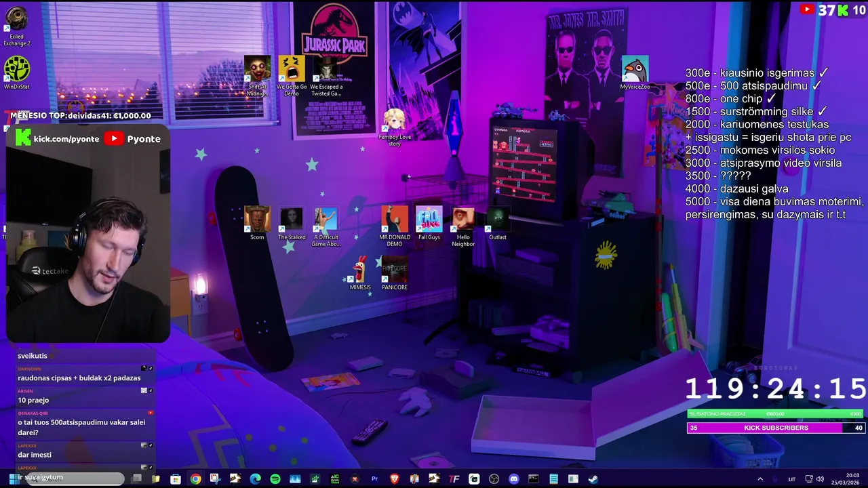Open A Difficult Game About Climbing shortcut
Screen dimensions: 868x488
click(x=325, y=226)
